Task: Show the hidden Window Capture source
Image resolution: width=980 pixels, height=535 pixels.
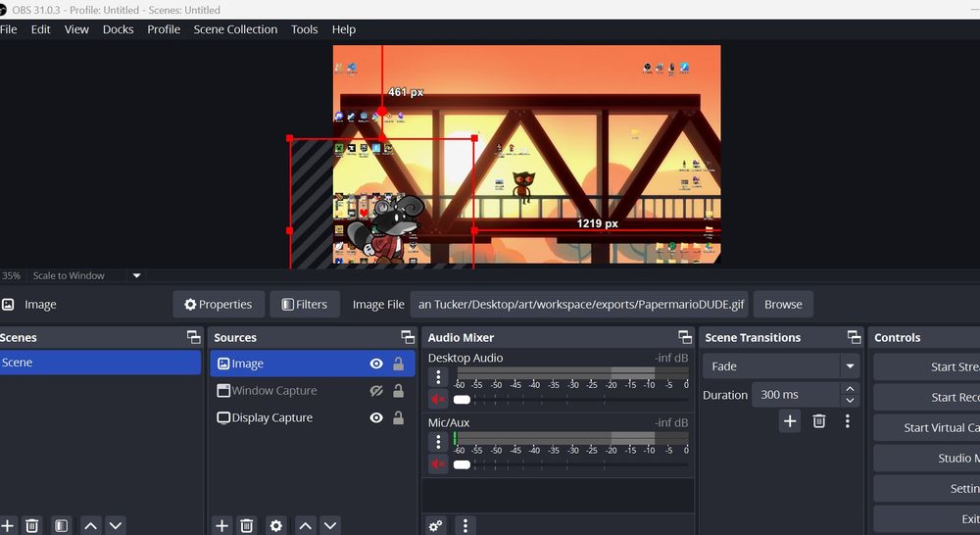Action: click(x=376, y=391)
